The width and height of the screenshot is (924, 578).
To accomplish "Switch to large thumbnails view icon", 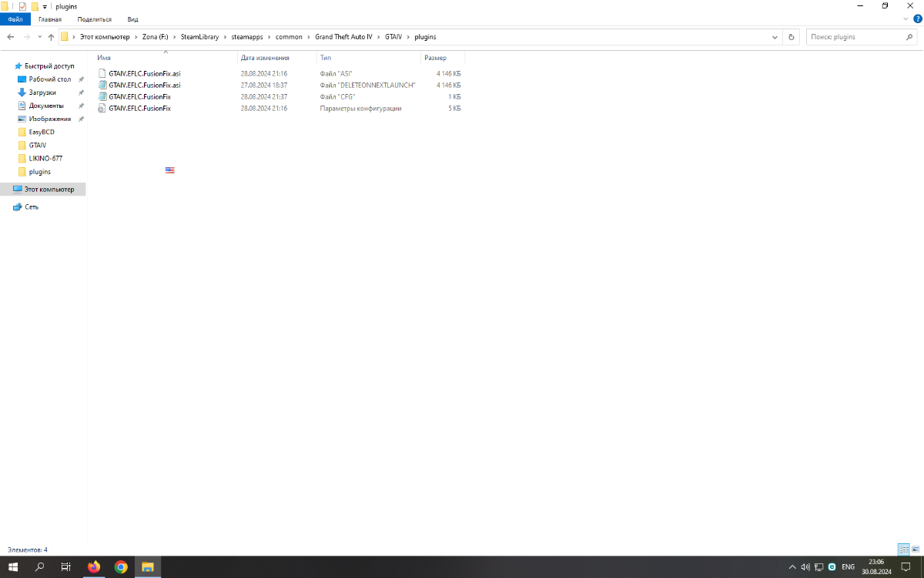I will pos(916,549).
